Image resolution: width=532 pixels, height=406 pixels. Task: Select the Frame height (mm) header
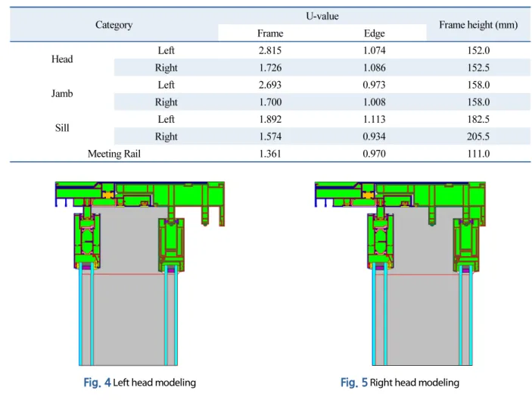pos(478,25)
